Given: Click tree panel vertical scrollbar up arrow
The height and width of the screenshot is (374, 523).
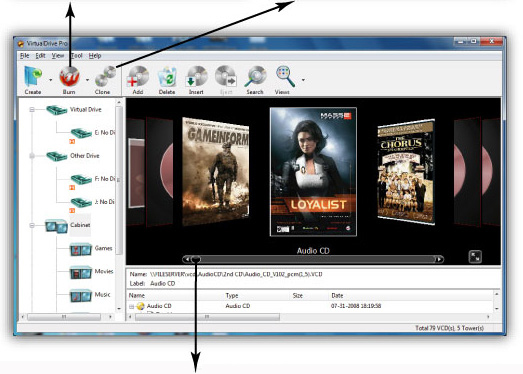Looking at the screenshot, I should pos(119,102).
